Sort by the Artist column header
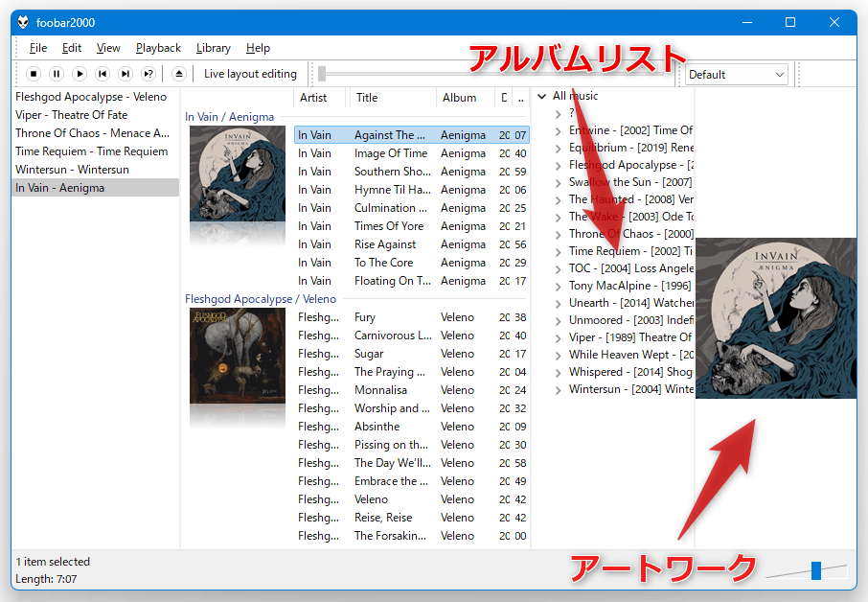Screen dimensions: 868x602 [319, 98]
